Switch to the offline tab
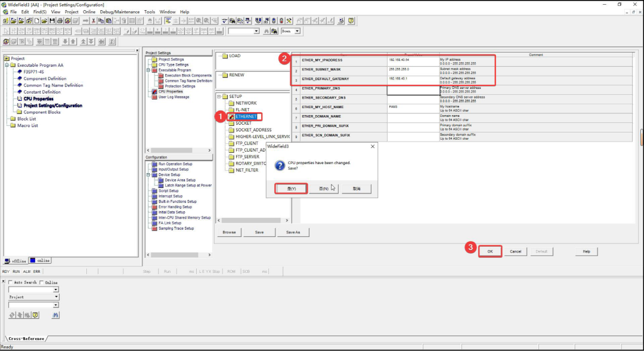The width and height of the screenshot is (644, 351). coord(16,261)
